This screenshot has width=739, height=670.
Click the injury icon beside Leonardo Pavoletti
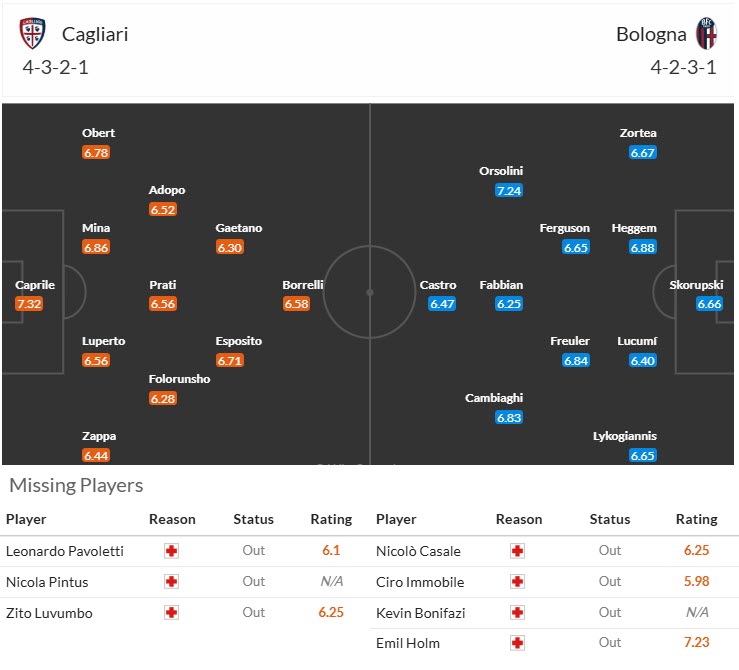(x=172, y=551)
